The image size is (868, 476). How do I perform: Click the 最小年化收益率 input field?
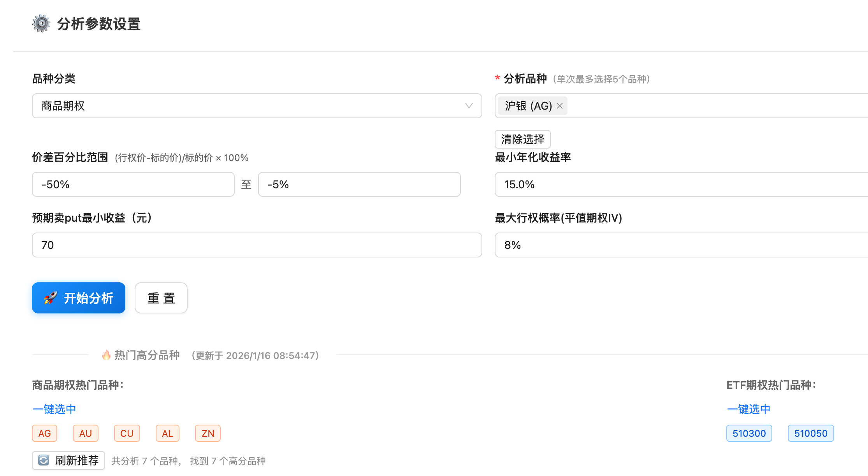coord(681,184)
